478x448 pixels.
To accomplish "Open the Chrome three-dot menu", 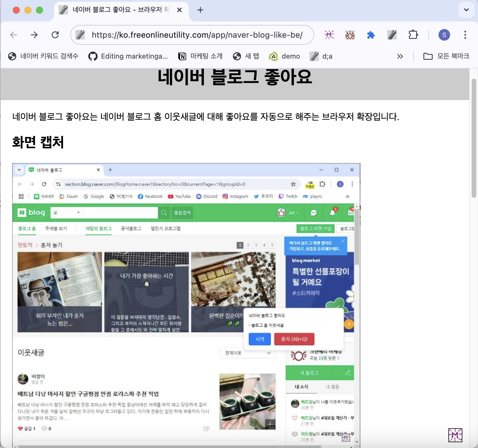I will point(465,35).
